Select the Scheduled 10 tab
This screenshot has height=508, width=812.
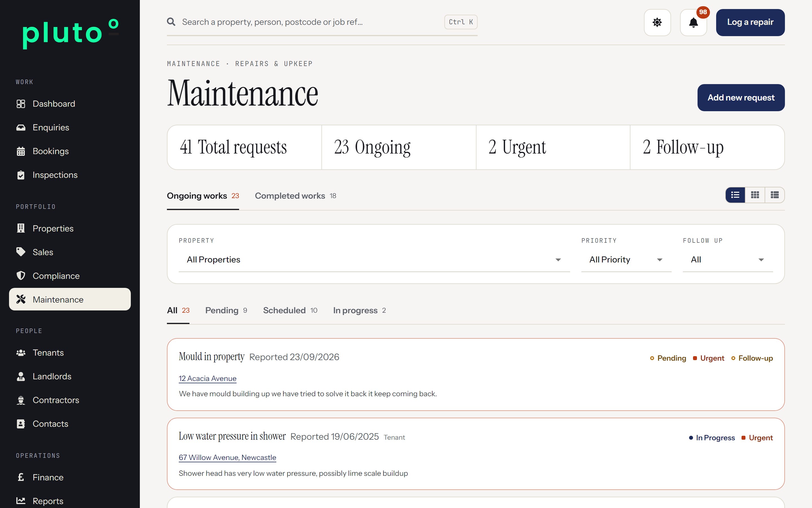pyautogui.click(x=290, y=310)
